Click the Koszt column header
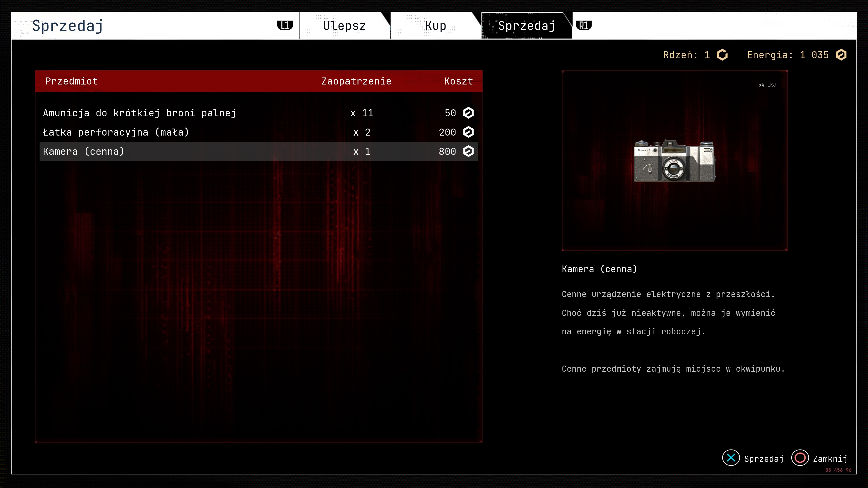The height and width of the screenshot is (488, 868). 458,81
